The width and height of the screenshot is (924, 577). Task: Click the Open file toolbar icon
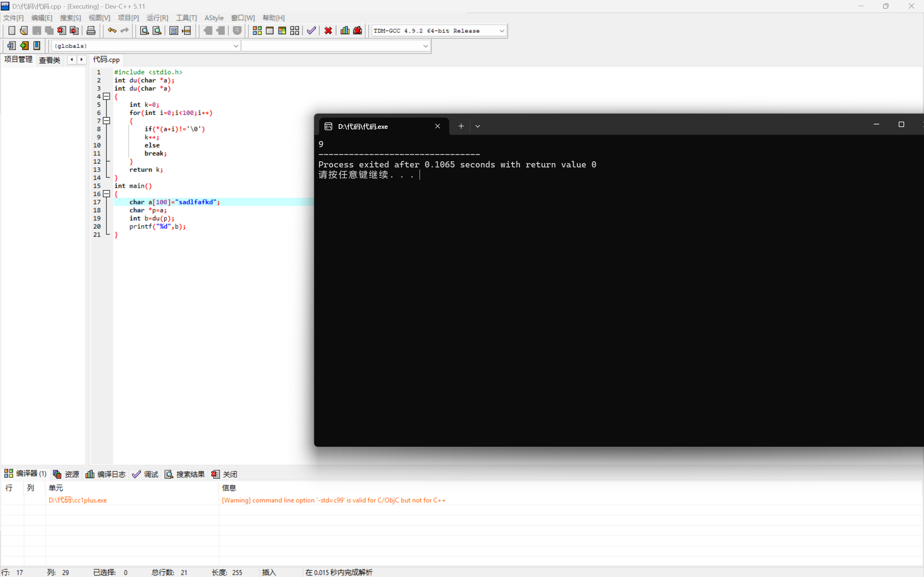[24, 31]
